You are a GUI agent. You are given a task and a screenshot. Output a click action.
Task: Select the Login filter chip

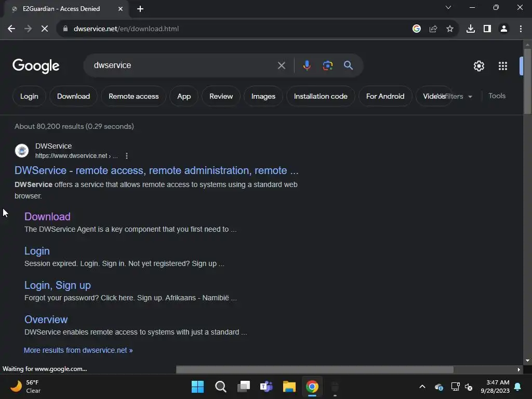click(29, 96)
